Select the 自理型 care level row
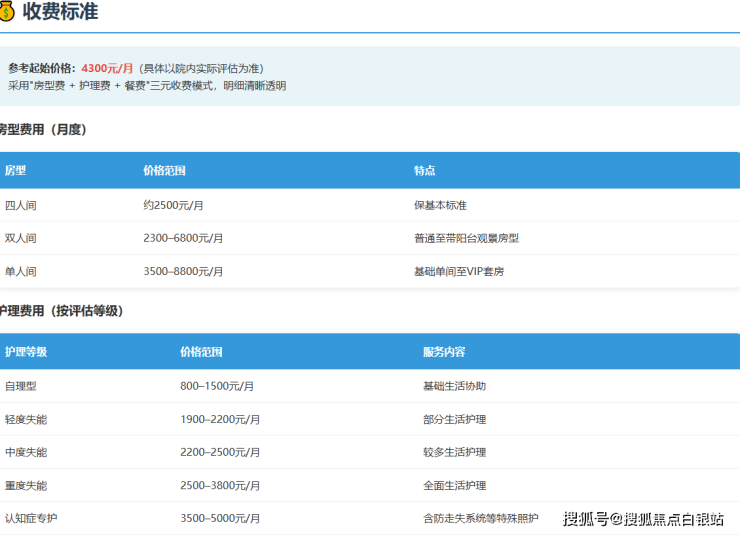The image size is (740, 535). [x=20, y=386]
